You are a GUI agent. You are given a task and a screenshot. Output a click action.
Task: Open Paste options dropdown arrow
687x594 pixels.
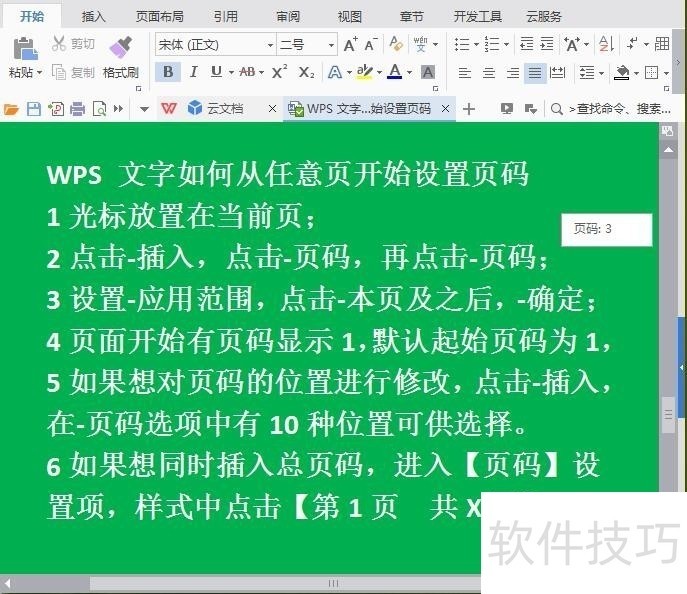click(39, 73)
